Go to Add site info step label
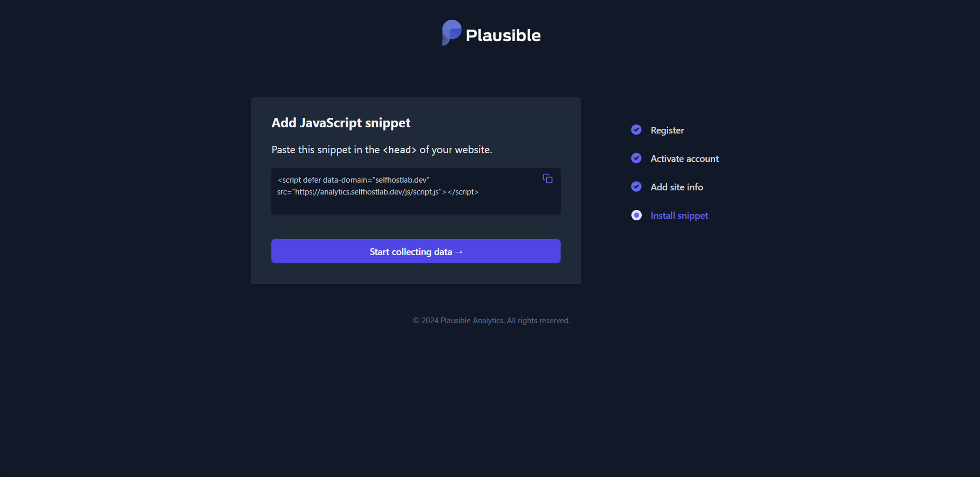Viewport: 980px width, 477px height. click(x=676, y=187)
